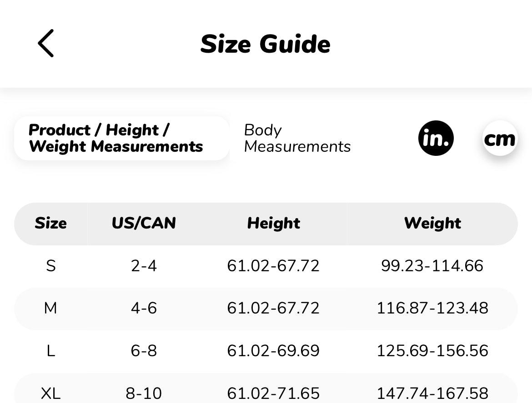Tap the Weight column header
Image resolution: width=532 pixels, height=403 pixels.
(x=432, y=223)
